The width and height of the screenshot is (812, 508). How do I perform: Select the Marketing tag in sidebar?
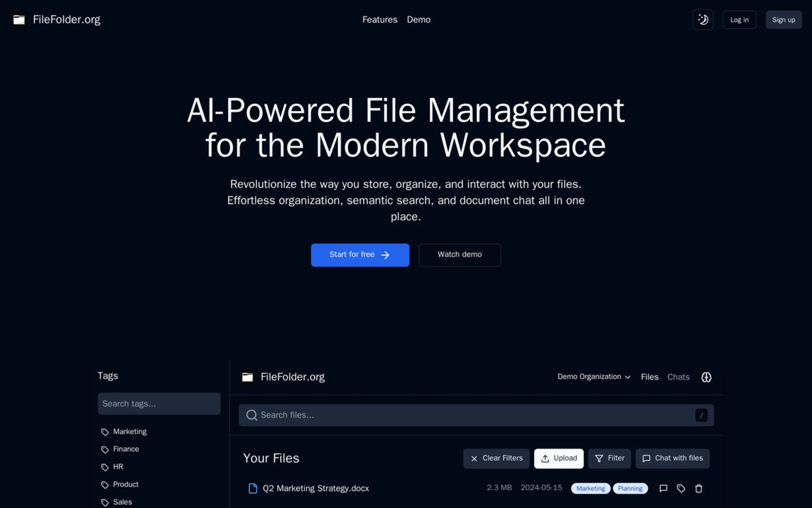(129, 432)
